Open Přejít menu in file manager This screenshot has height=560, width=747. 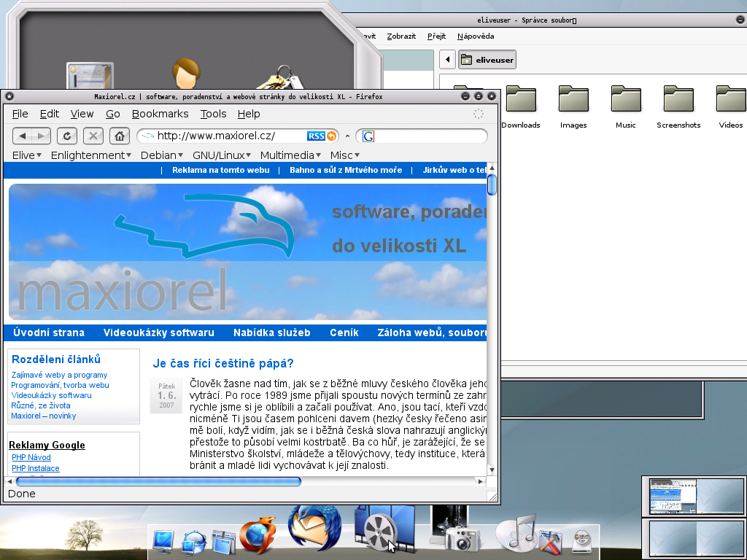click(436, 36)
